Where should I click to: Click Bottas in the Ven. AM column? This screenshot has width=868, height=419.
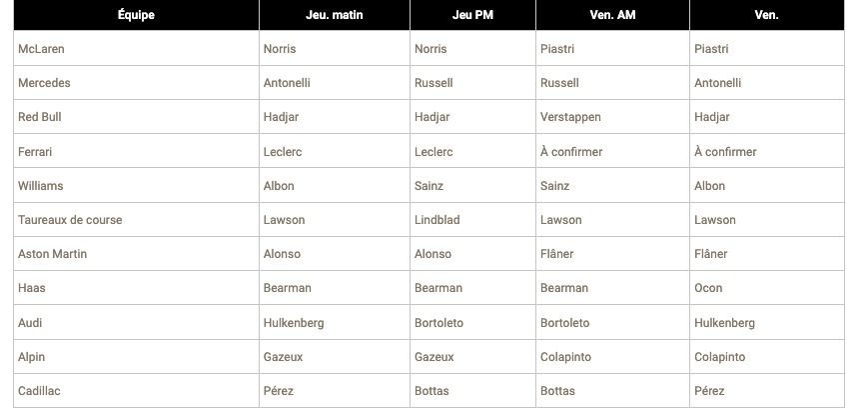tap(557, 391)
